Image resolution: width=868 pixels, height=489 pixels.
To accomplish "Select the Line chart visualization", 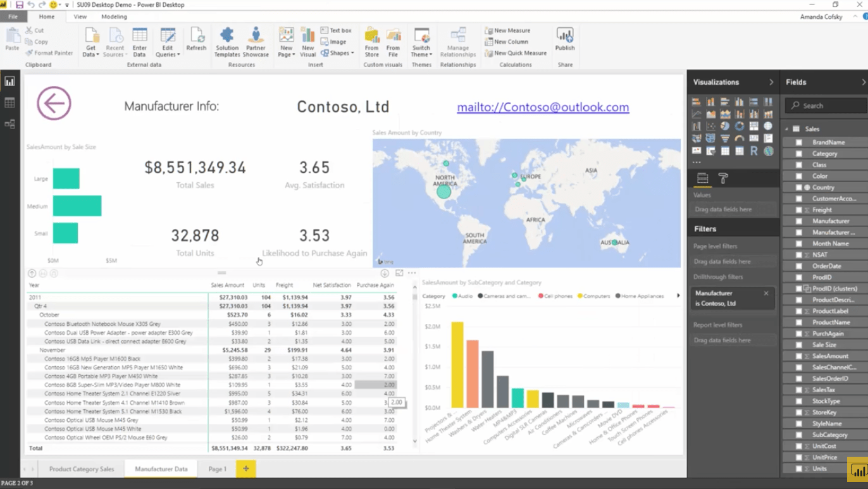I will 697,114.
